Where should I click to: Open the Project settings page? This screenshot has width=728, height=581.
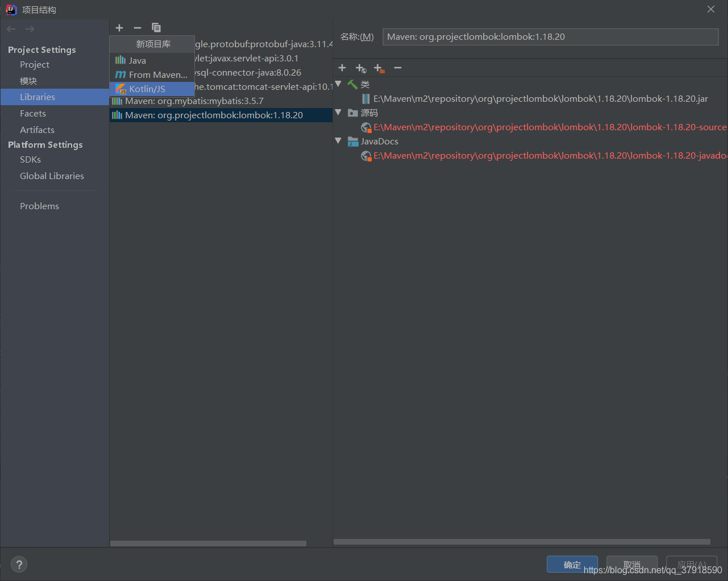[x=35, y=65]
